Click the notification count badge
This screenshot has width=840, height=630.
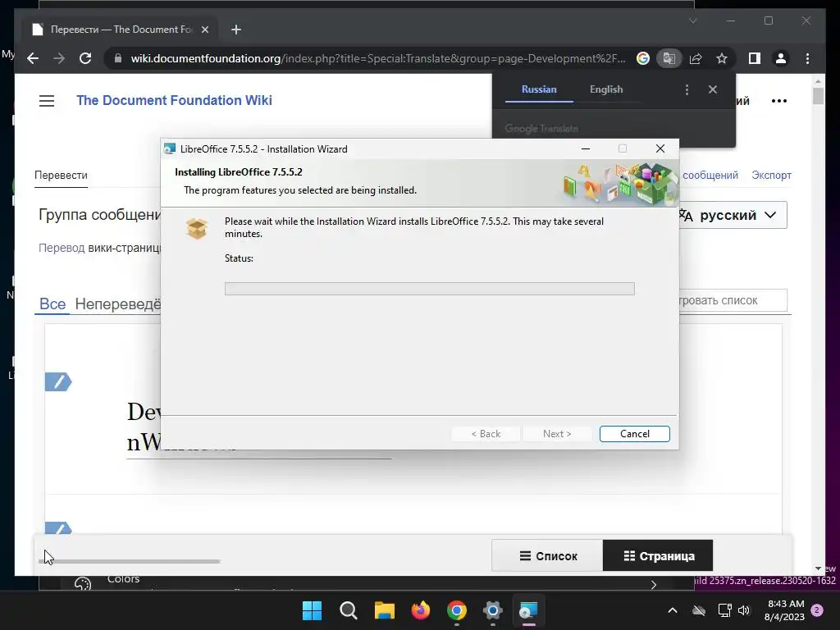point(817,610)
